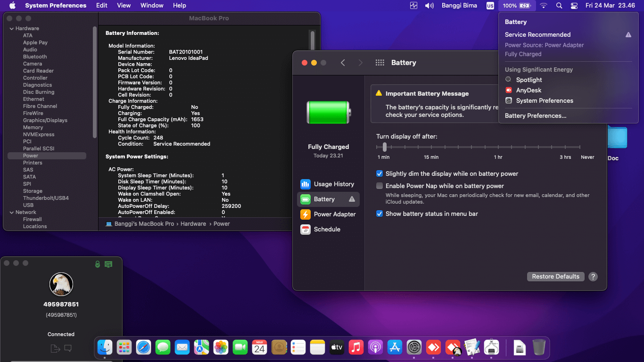
Task: Open Photos from the dock
Action: pos(221,348)
